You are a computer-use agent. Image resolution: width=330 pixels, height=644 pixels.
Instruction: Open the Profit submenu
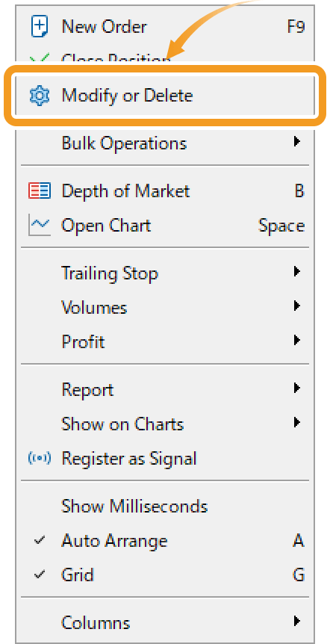point(164,341)
